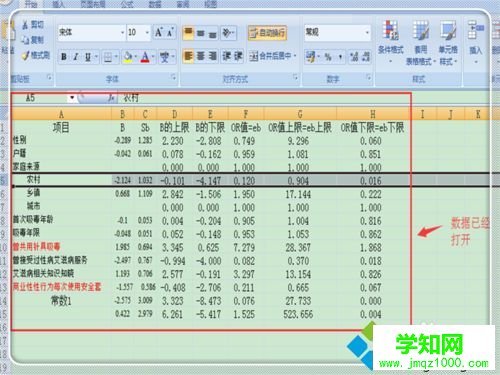
Task: Align text left
Action: tap(188, 56)
